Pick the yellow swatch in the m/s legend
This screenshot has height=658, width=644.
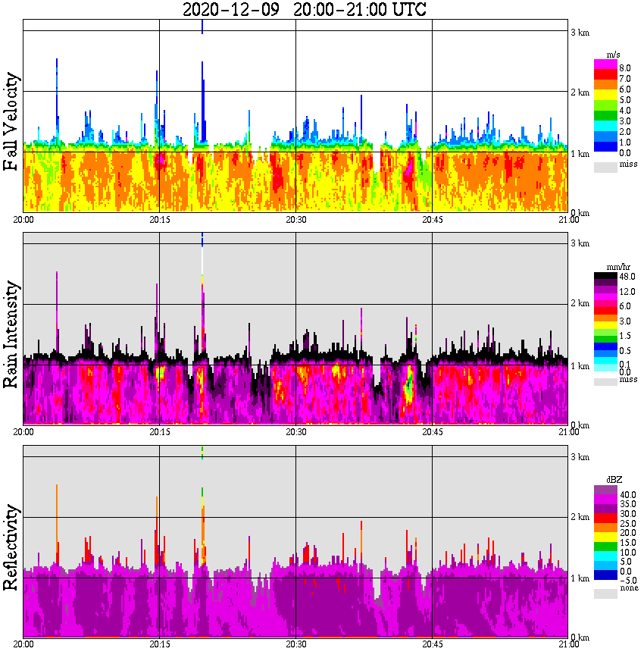[605, 95]
